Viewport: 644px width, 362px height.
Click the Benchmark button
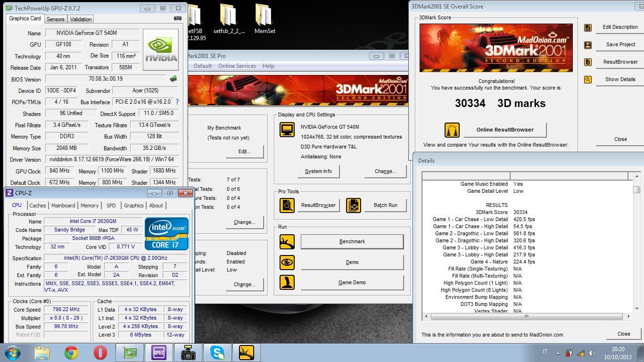352,241
